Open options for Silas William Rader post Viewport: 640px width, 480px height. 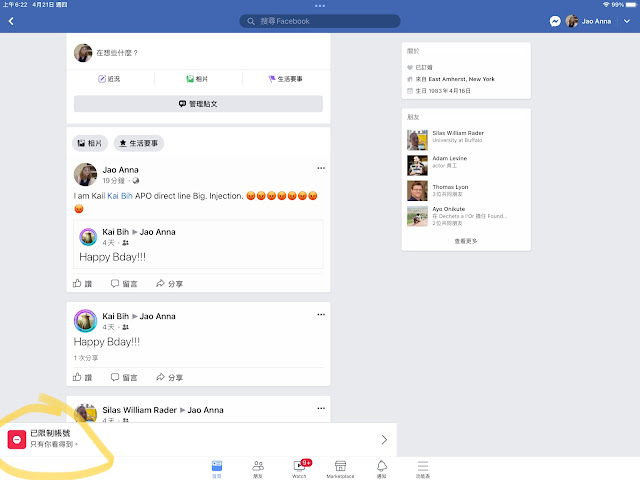click(x=321, y=409)
